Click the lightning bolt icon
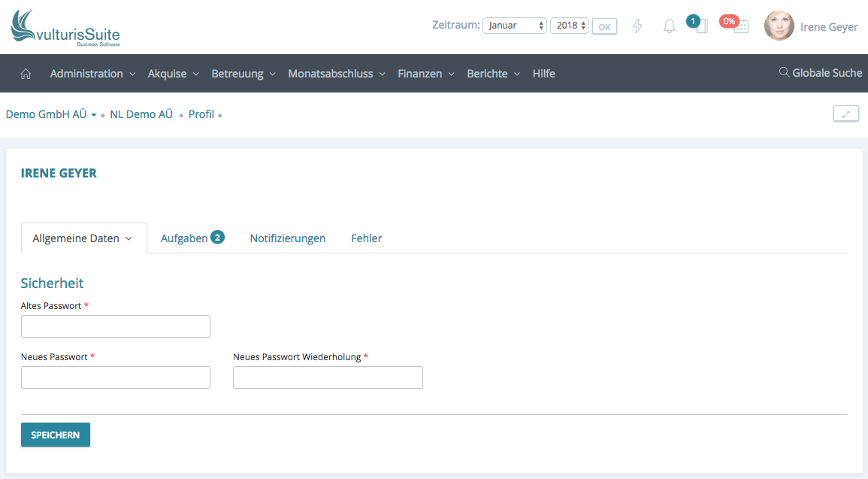This screenshot has height=479, width=868. 637,26
